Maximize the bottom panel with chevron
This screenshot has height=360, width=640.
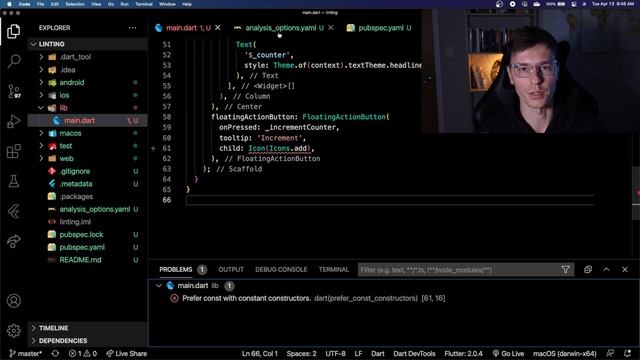(x=607, y=269)
